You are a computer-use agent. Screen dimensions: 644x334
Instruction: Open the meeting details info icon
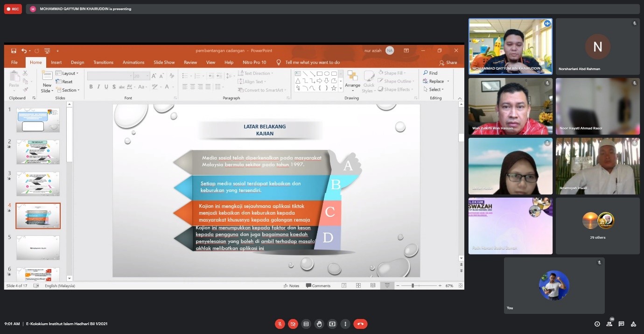click(597, 324)
